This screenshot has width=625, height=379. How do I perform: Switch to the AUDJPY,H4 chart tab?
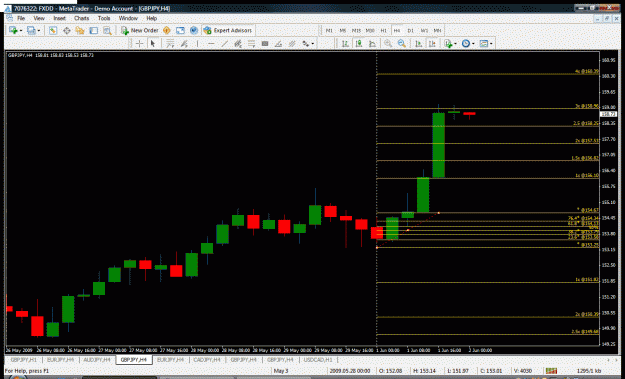click(97, 360)
